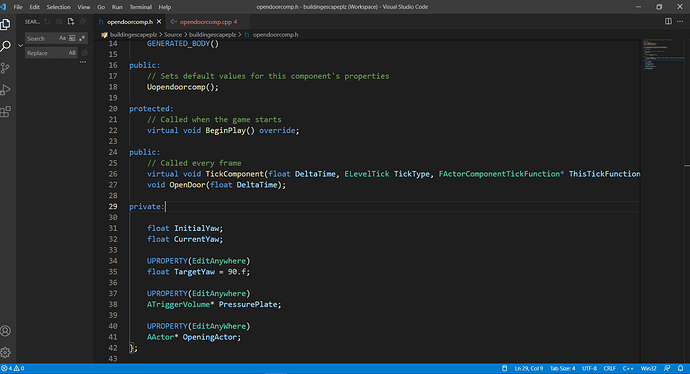690x374 pixels.
Task: Click the h file icon in breadcrumb
Action: (247, 34)
